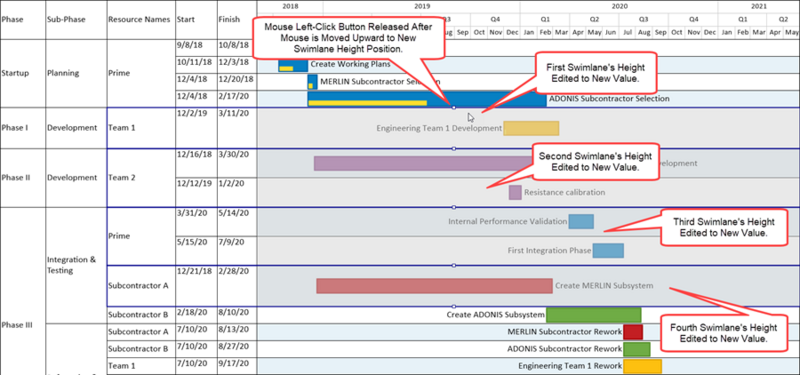
Task: Click the red Create MERLIN Subsystem bar
Action: tap(434, 286)
